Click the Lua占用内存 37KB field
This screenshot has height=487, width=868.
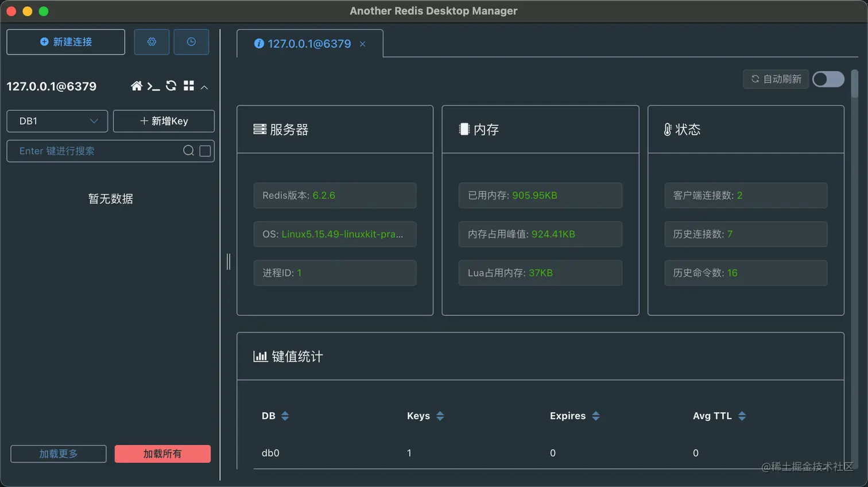click(540, 273)
